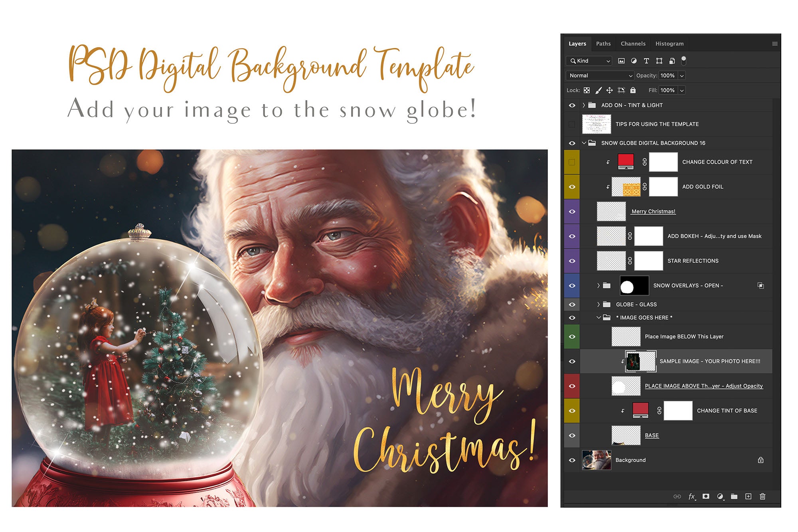Select the Filter for Type Layers icon

(x=647, y=61)
